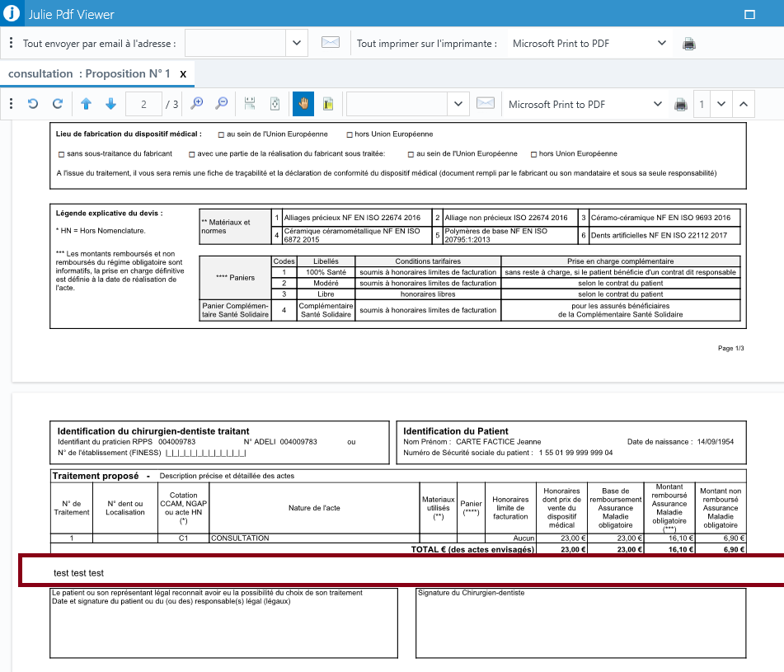Go to previous page with up arrow
Image resolution: width=784 pixels, height=672 pixels.
(x=86, y=104)
